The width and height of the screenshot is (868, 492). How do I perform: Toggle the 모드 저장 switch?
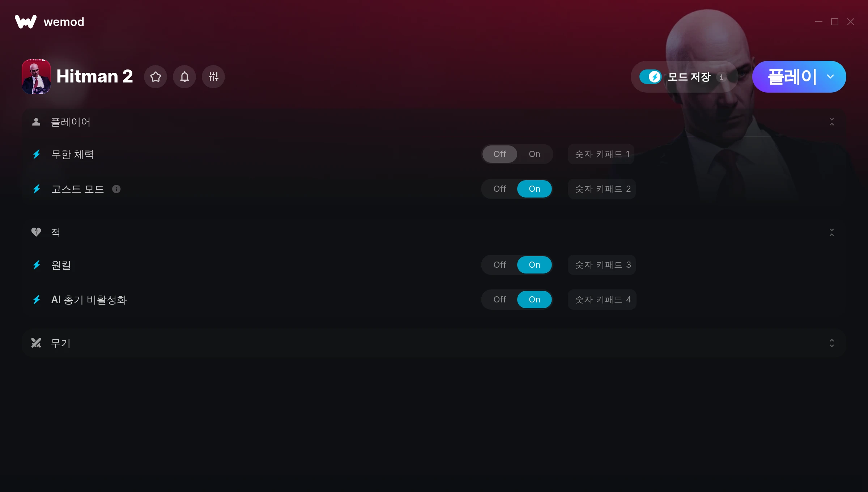point(650,77)
